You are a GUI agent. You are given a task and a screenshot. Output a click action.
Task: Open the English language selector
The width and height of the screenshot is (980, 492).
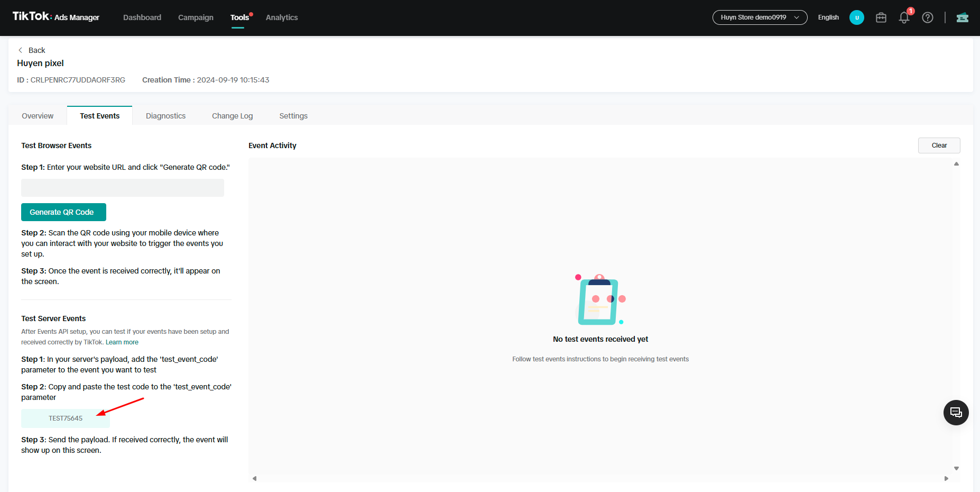pos(828,17)
